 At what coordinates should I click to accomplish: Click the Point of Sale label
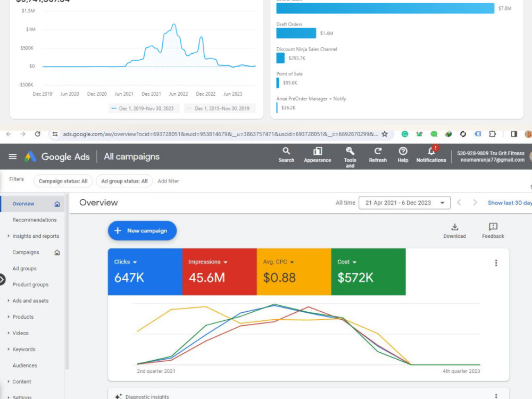tap(289, 73)
